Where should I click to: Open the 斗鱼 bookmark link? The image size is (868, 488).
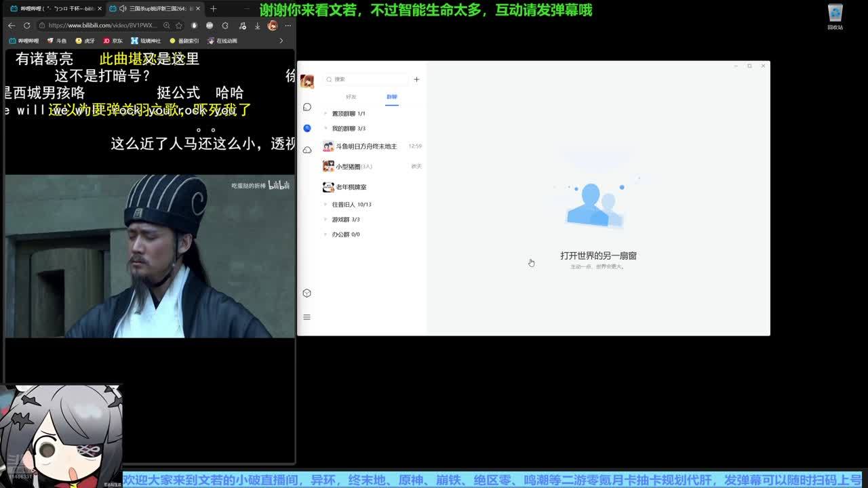coord(57,41)
